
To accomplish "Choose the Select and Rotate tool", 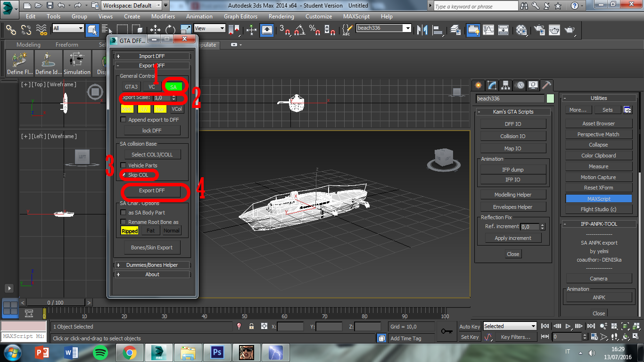I will click(x=170, y=30).
